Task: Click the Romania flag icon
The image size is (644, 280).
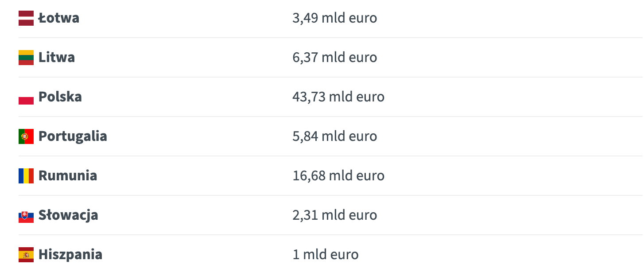Action: (26, 176)
